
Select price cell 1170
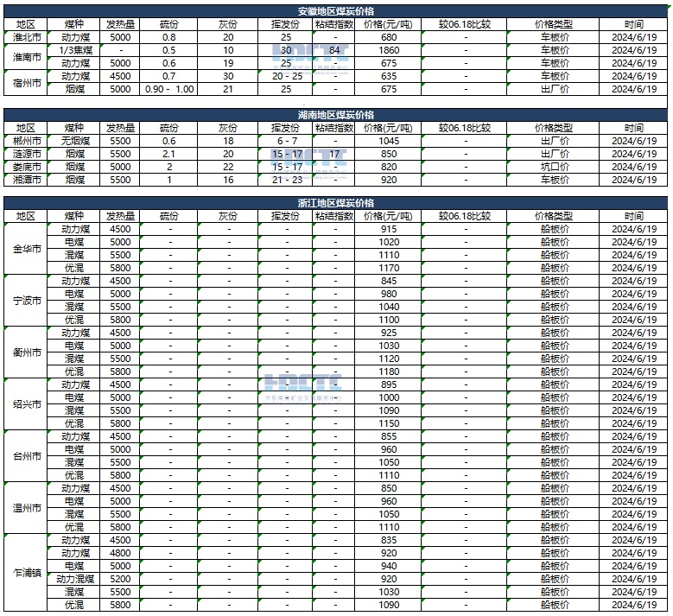coord(388,268)
